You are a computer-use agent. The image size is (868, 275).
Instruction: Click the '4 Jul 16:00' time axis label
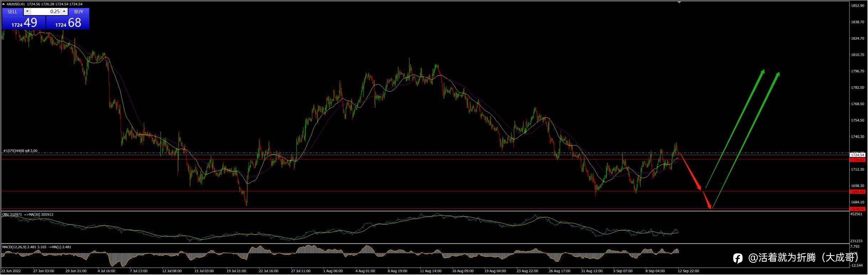(106, 271)
